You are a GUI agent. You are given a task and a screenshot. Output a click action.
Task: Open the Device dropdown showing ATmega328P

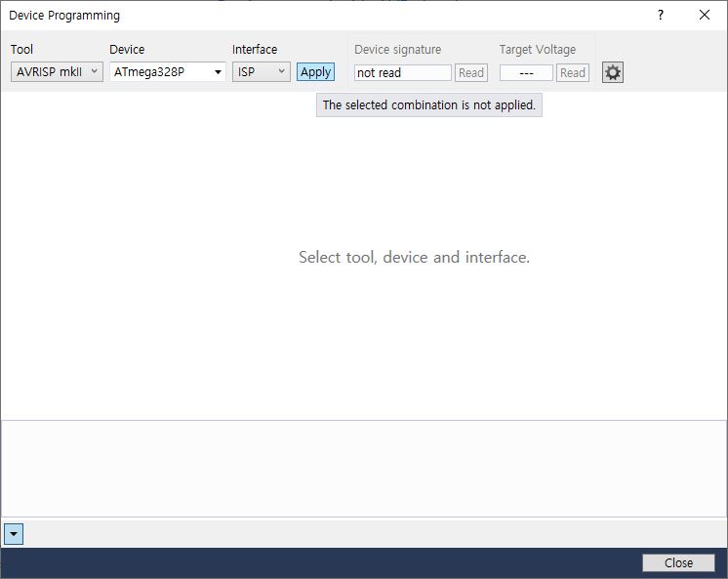tap(168, 72)
